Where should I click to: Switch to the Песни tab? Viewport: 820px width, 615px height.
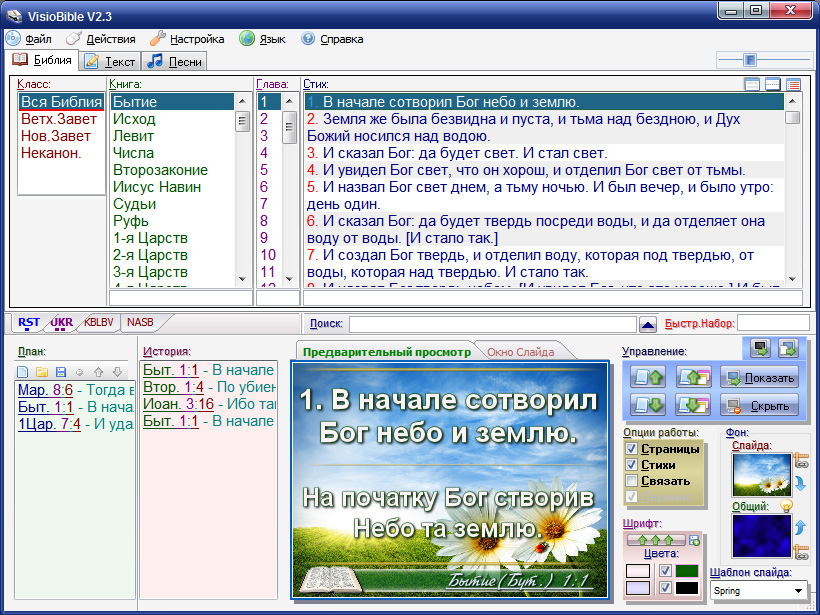[x=175, y=61]
